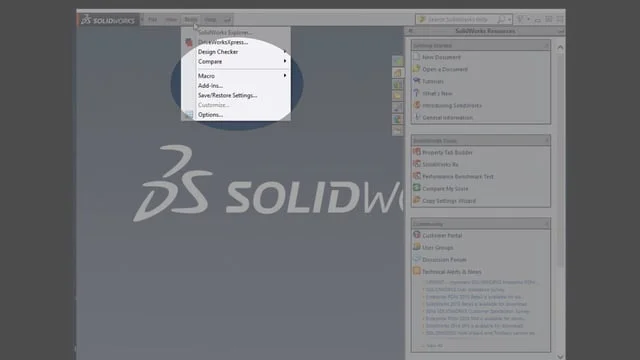This screenshot has width=640, height=360.
Task: Open the What's New link
Action: [x=437, y=93]
